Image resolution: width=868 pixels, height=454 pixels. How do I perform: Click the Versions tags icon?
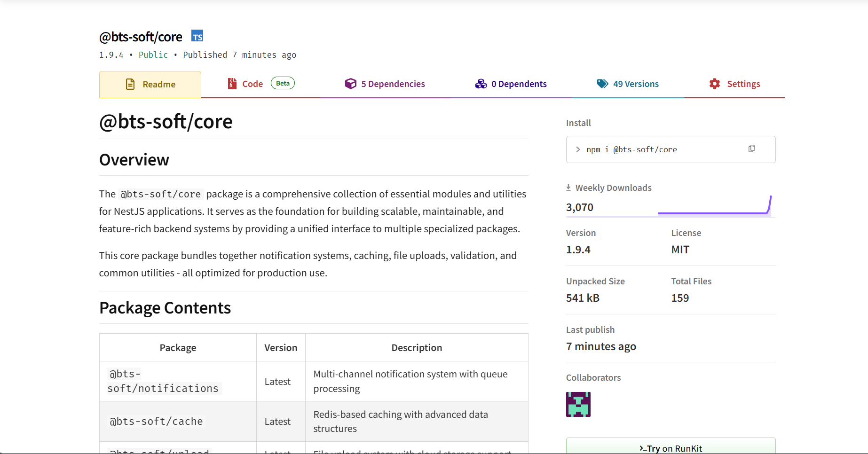(x=602, y=84)
